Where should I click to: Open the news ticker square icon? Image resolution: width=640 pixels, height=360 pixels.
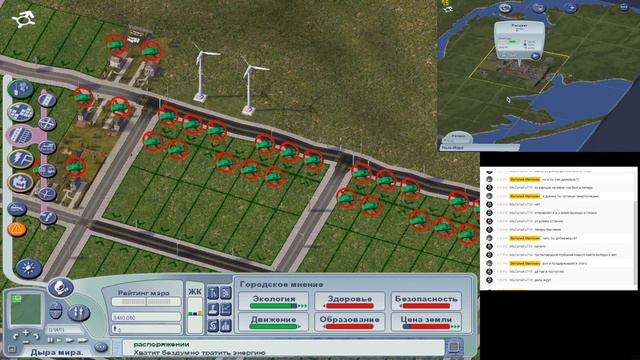point(454,347)
